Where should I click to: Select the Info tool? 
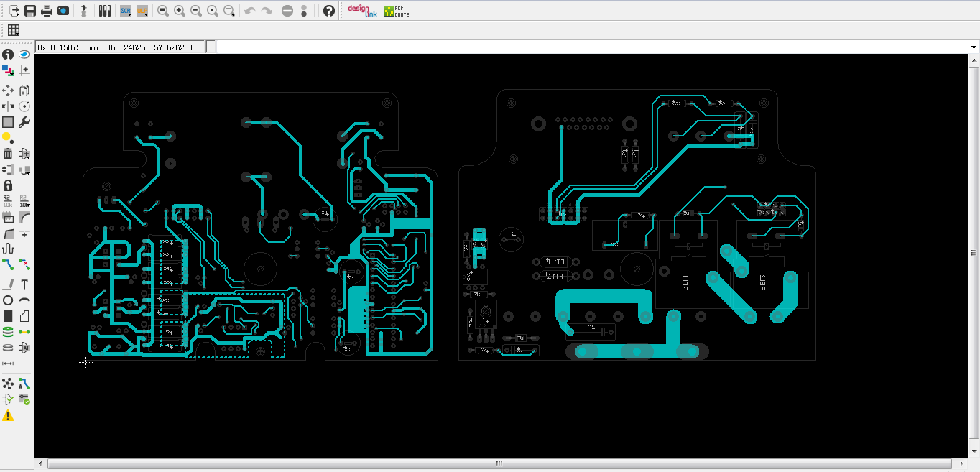pos(8,55)
